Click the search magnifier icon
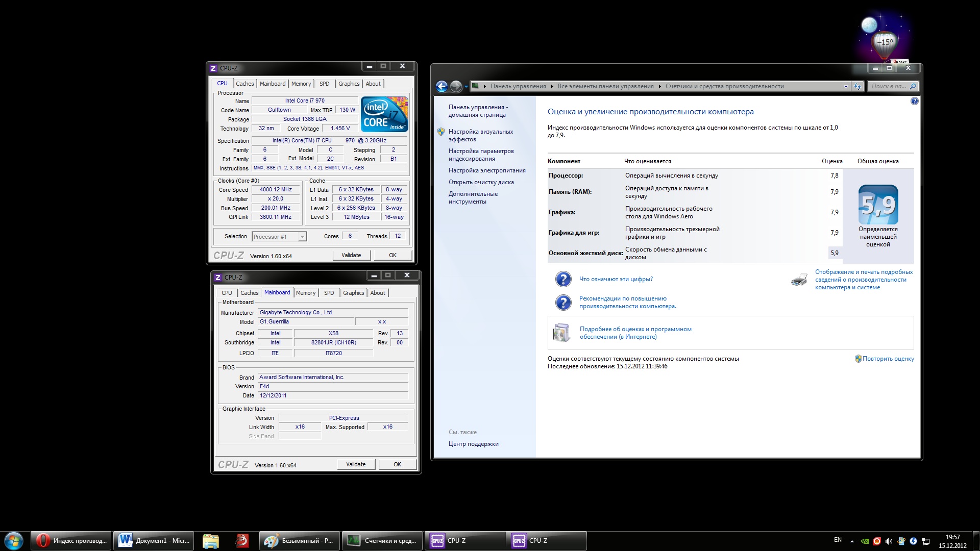The image size is (980, 551). click(913, 86)
